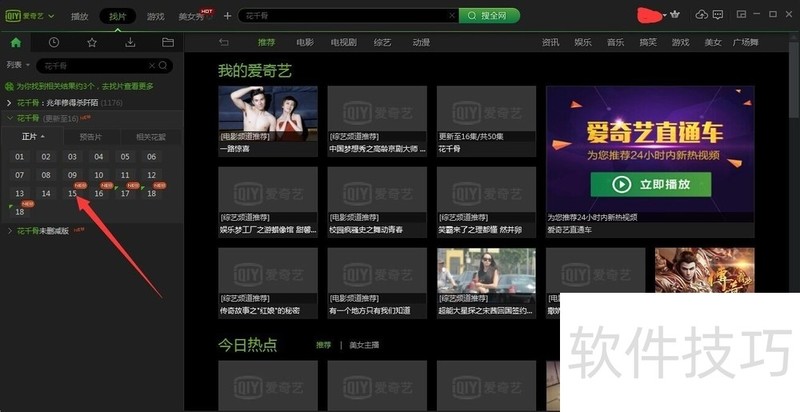
Task: Select the 电影 category
Action: point(305,42)
